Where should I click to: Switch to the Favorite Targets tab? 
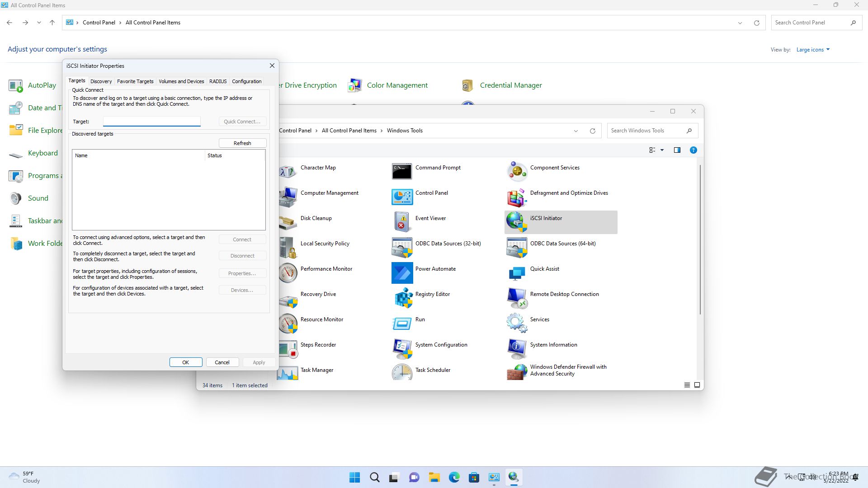click(x=135, y=81)
